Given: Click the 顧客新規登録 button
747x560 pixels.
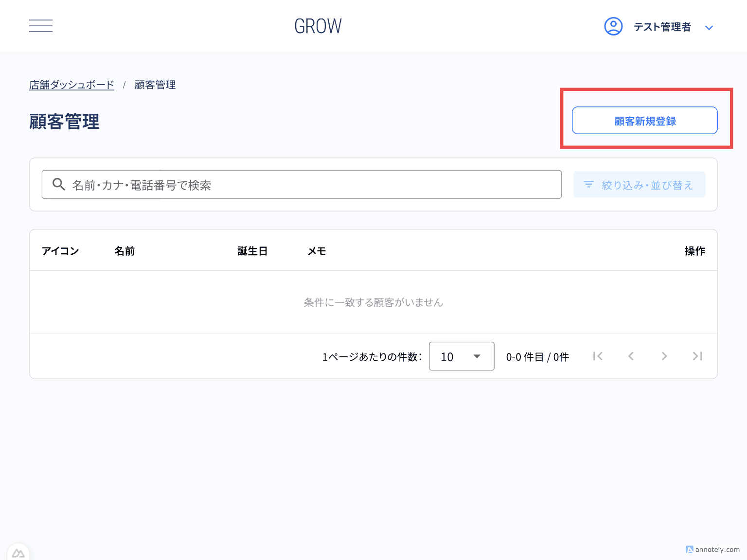Looking at the screenshot, I should click(x=644, y=121).
